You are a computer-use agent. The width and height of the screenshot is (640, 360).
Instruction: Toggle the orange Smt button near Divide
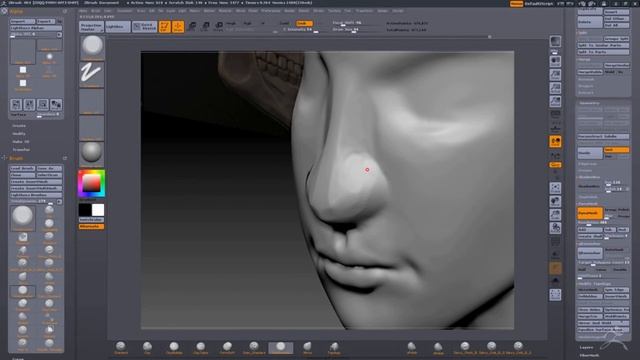click(x=616, y=150)
